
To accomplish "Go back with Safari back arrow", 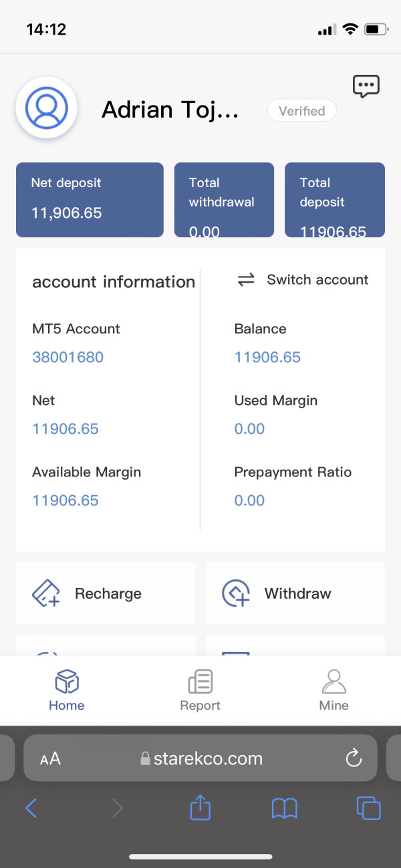I will (x=31, y=809).
